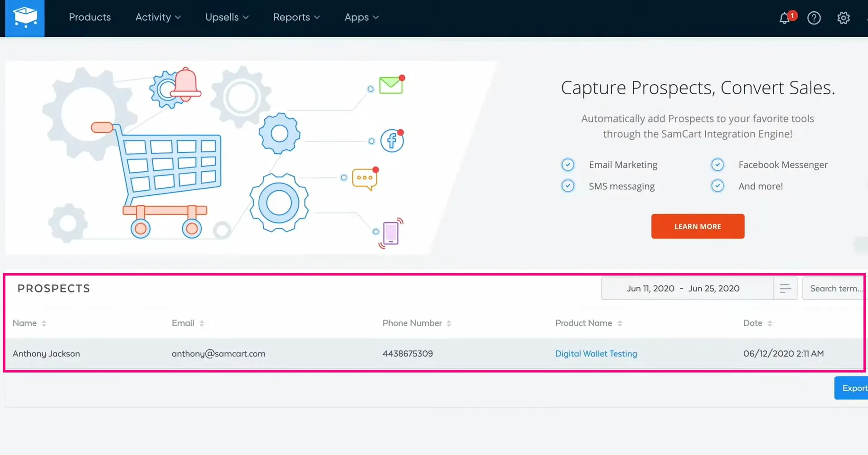Image resolution: width=868 pixels, height=455 pixels.
Task: Open the notifications bell
Action: [x=785, y=18]
